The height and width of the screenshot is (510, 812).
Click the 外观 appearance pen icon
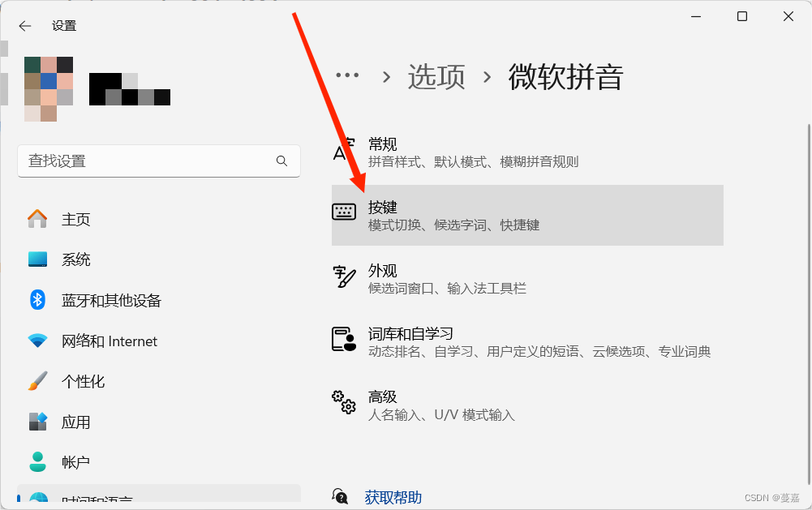click(x=344, y=277)
